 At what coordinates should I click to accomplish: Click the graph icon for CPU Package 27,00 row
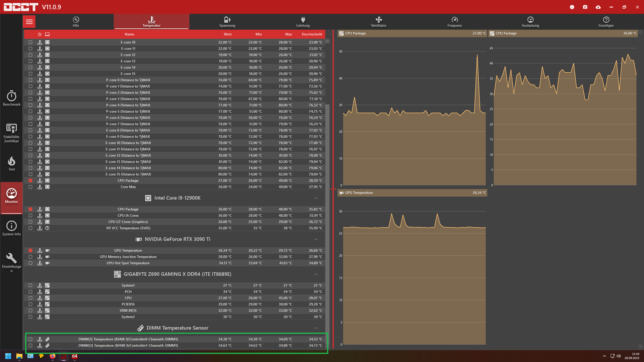(40, 180)
